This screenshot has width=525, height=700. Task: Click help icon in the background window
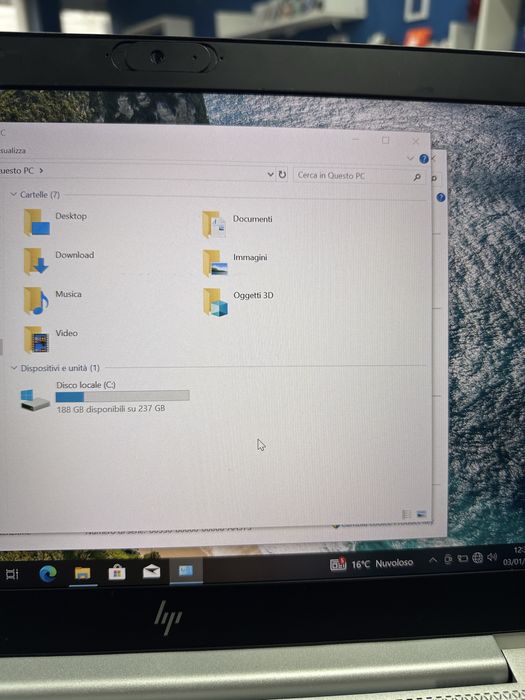(441, 197)
